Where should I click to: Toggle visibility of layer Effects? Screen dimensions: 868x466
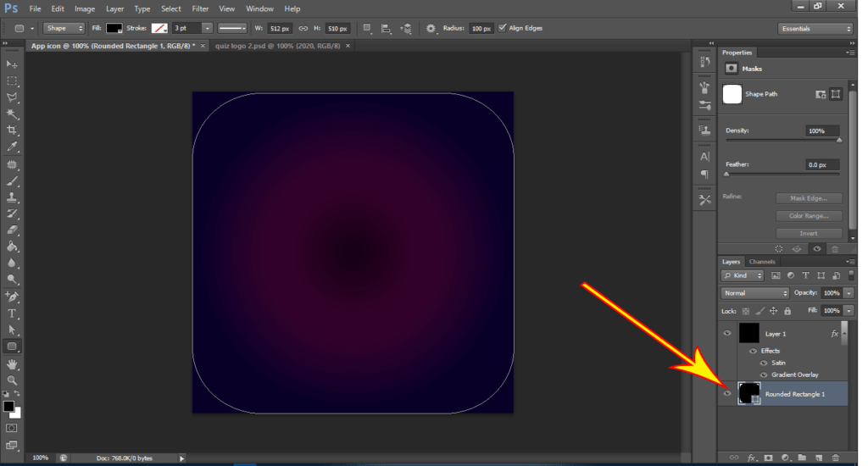tap(753, 351)
